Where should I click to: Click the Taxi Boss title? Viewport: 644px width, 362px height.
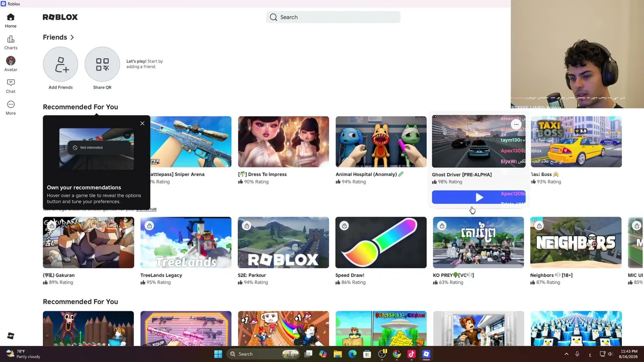pos(544,174)
